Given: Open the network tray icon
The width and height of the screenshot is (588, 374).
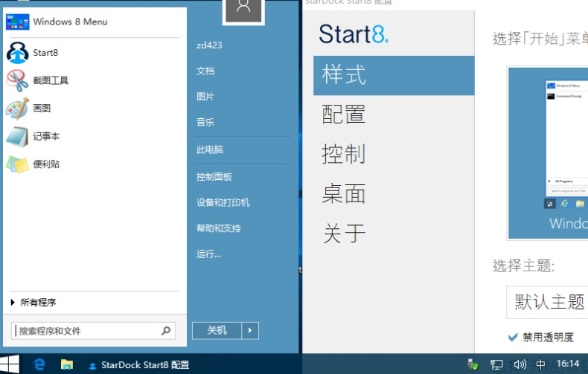Looking at the screenshot, I should click(496, 364).
